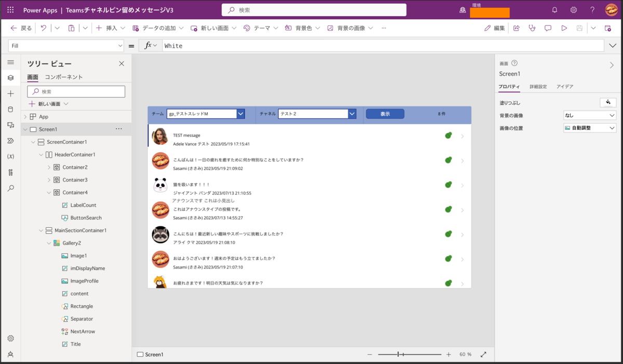
Task: Click the save disk icon
Action: (579, 28)
